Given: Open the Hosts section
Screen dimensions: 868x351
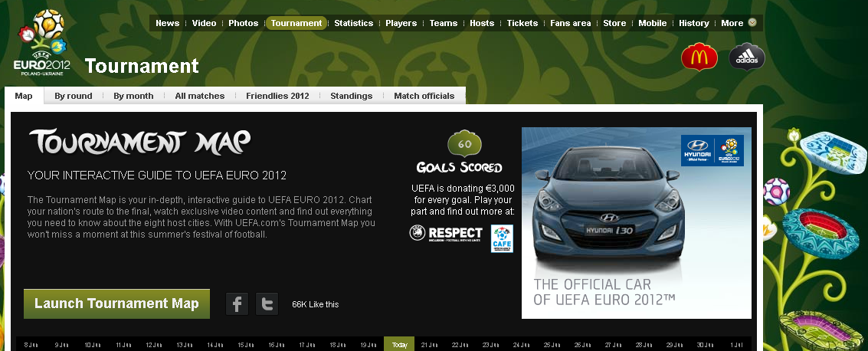Looking at the screenshot, I should (482, 23).
